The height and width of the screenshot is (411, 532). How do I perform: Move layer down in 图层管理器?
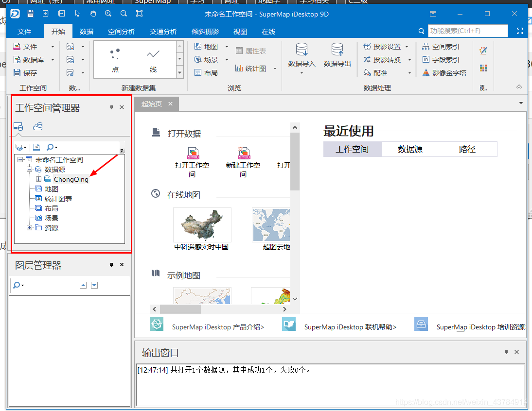(94, 285)
